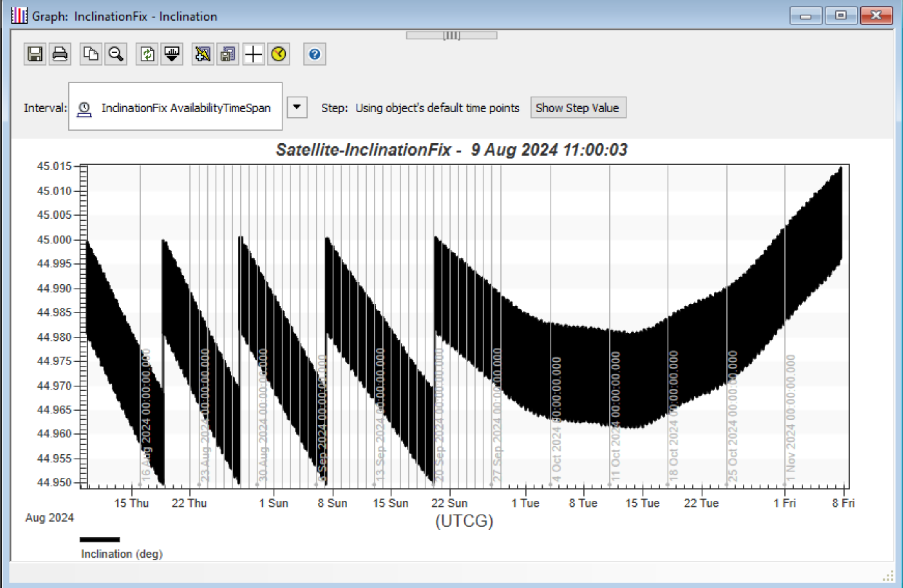Click the Show Step Value button
Viewport: 903px width, 588px height.
pyautogui.click(x=578, y=108)
